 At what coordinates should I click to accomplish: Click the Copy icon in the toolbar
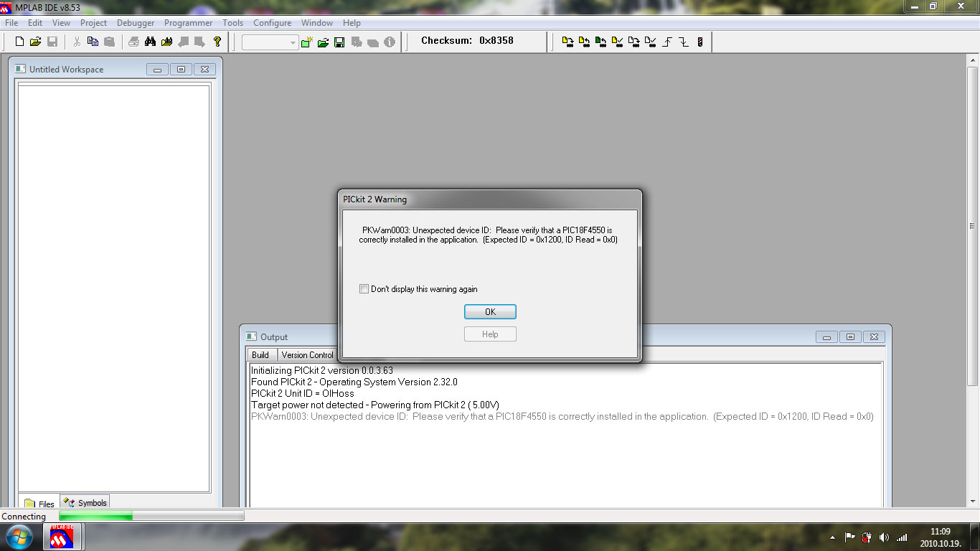[93, 42]
